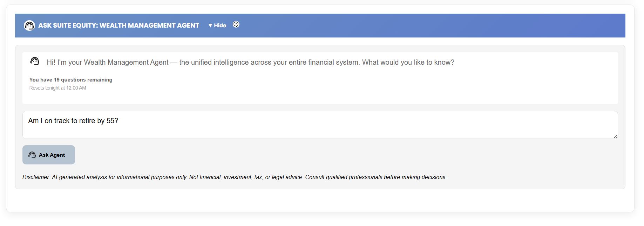Viewport: 644px width, 226px height.
Task: Click the downward triangle next to Hide
Action: pyautogui.click(x=210, y=25)
